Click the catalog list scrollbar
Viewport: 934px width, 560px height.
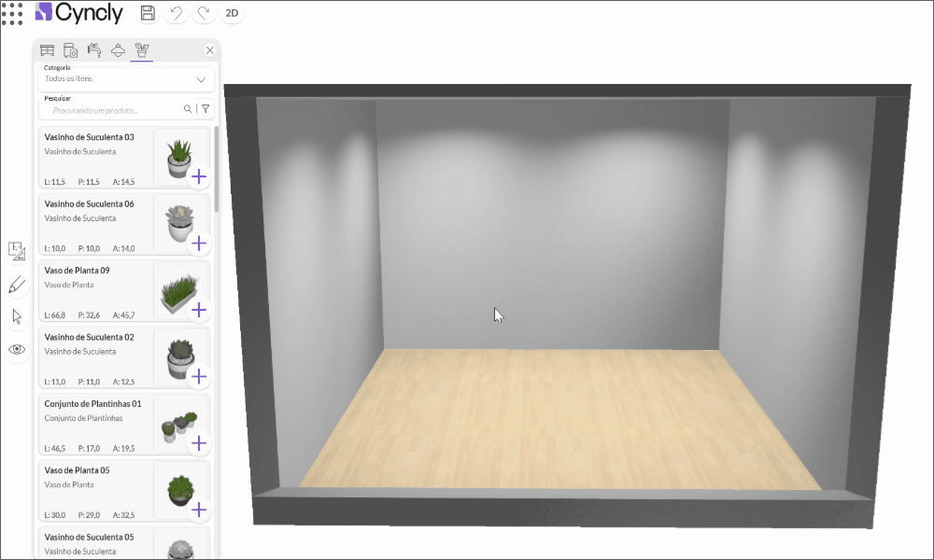point(217,169)
